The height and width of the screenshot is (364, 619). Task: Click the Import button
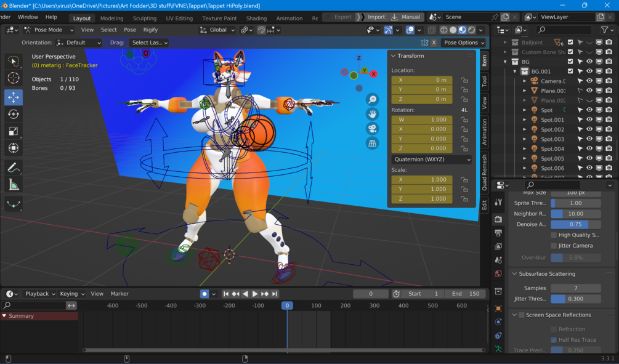point(371,17)
